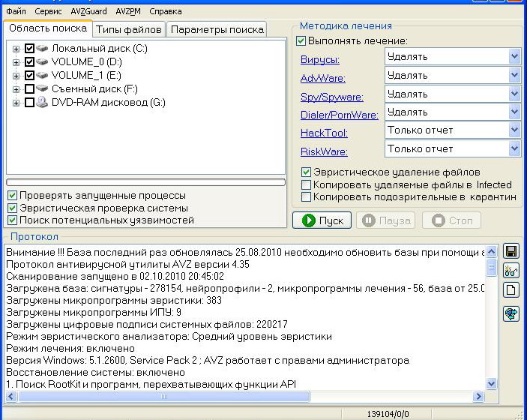Click the protocol horizontal scrollbar thumb
This screenshot has width=527, height=420.
pos(163,397)
